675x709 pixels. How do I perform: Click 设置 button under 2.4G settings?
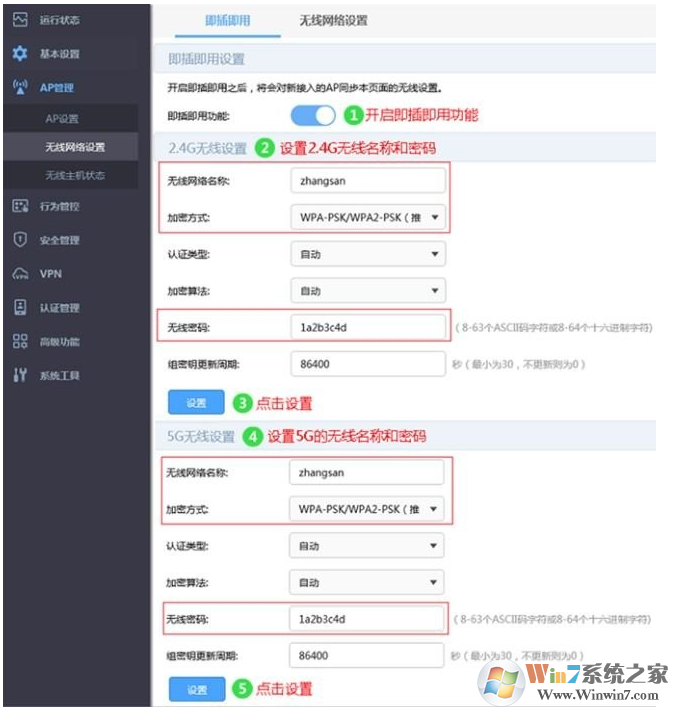(196, 402)
